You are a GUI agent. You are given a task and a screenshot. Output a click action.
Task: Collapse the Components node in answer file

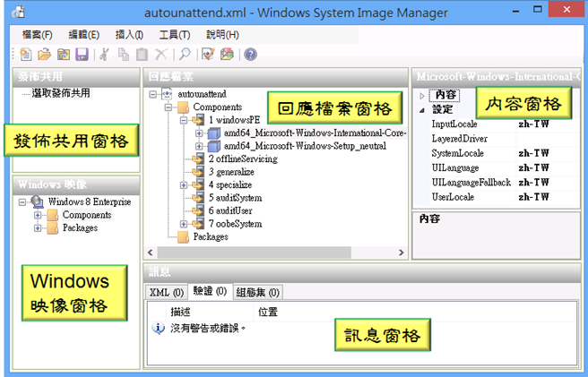pos(168,107)
